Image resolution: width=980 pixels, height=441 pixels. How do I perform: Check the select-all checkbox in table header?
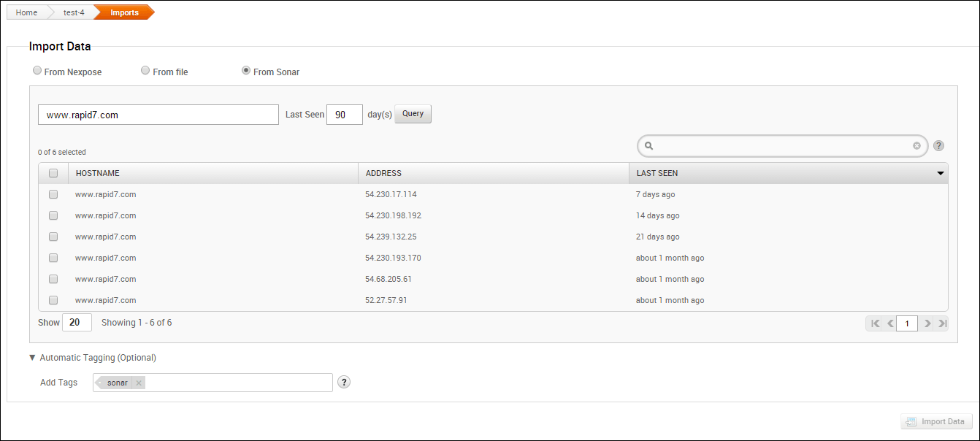click(x=53, y=173)
